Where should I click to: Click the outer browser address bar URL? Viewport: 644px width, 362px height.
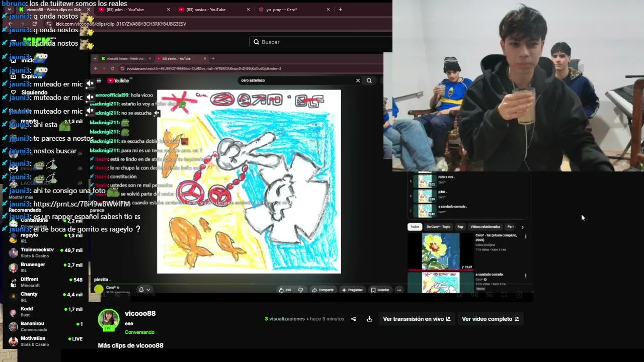(x=121, y=24)
